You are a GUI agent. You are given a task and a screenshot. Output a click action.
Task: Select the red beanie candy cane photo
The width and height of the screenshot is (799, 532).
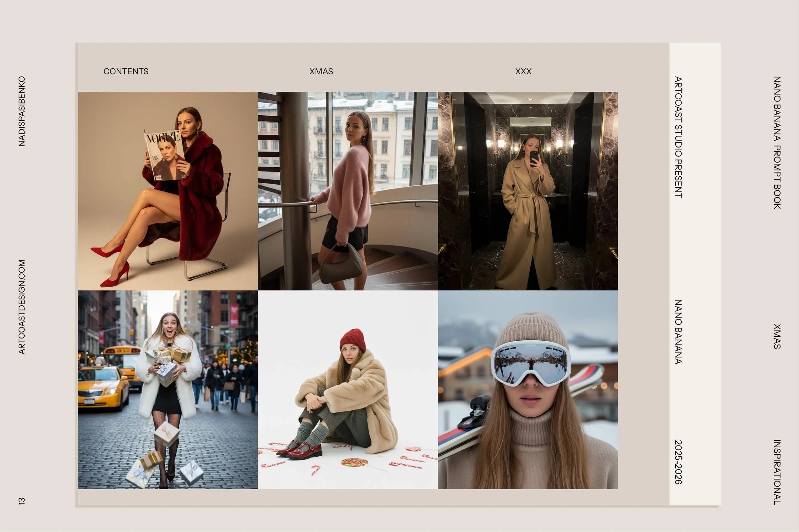[x=347, y=390]
